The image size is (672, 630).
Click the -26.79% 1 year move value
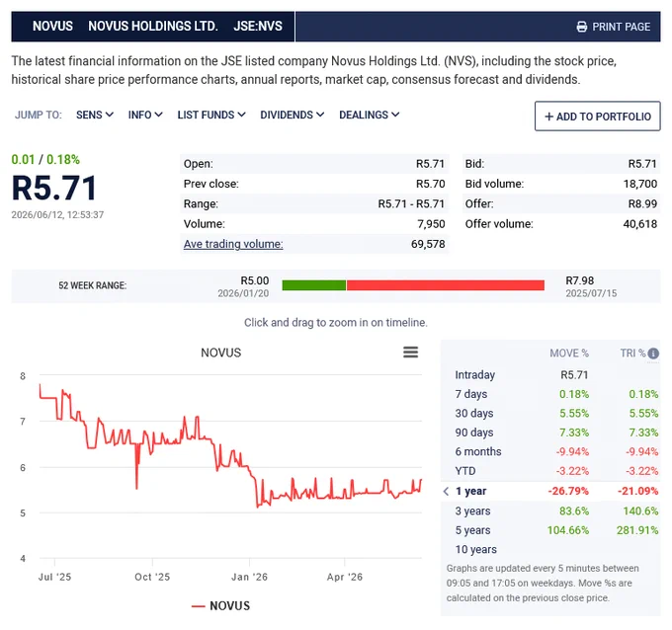[x=568, y=491]
